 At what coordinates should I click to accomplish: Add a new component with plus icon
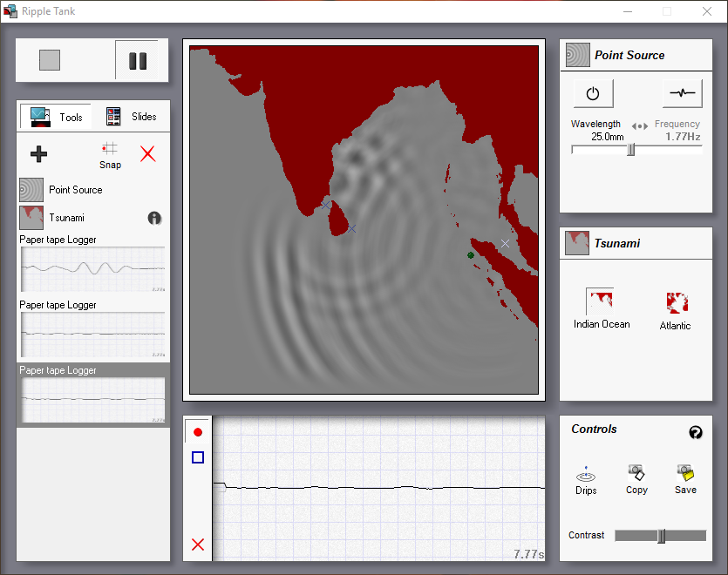(x=38, y=154)
